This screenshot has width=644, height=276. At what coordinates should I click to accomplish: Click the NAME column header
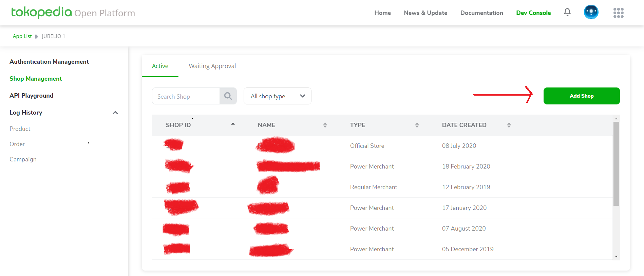(x=266, y=125)
